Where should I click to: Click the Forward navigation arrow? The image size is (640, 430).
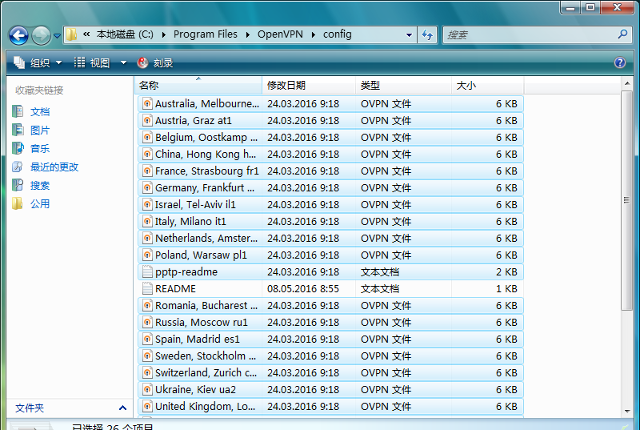tap(41, 35)
